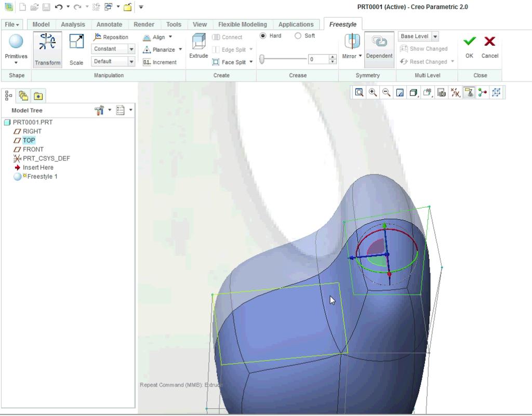
Task: Click the Windows switcher icon
Action: point(108,7)
